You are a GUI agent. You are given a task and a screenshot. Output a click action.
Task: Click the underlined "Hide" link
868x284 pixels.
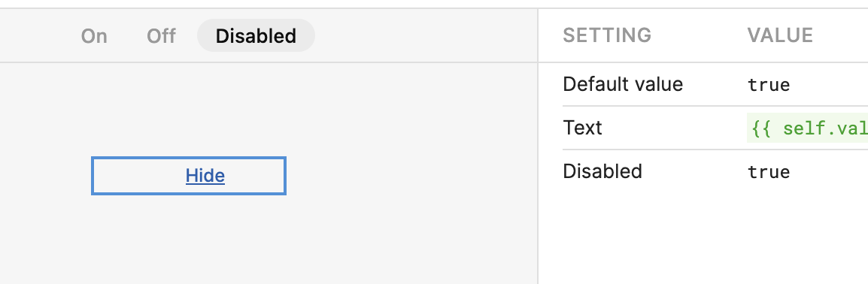(x=205, y=176)
